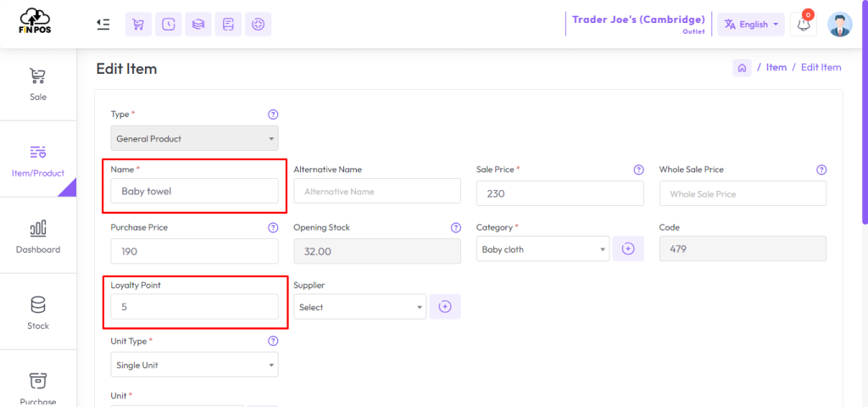Image resolution: width=868 pixels, height=407 pixels.
Task: Open the English language dropdown
Action: click(751, 25)
